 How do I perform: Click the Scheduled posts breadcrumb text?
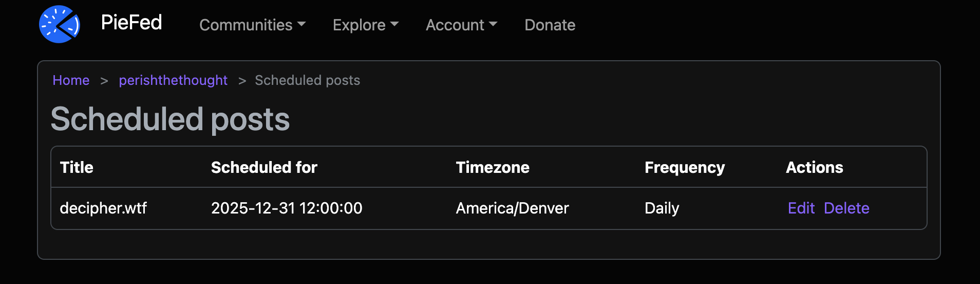tap(307, 80)
